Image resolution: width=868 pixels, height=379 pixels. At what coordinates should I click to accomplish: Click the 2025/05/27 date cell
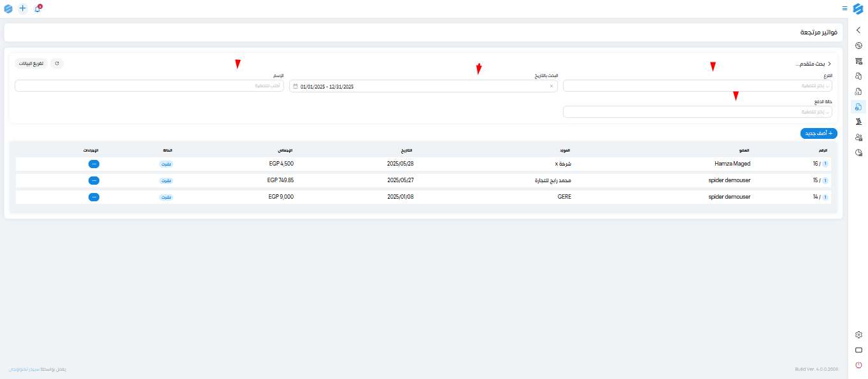(x=401, y=180)
